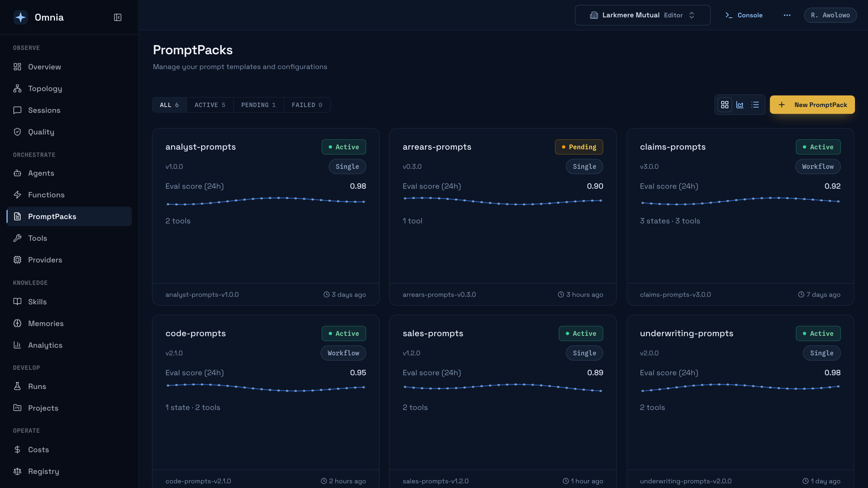This screenshot has height=488, width=868.
Task: Open the Memories page
Action: click(x=69, y=324)
